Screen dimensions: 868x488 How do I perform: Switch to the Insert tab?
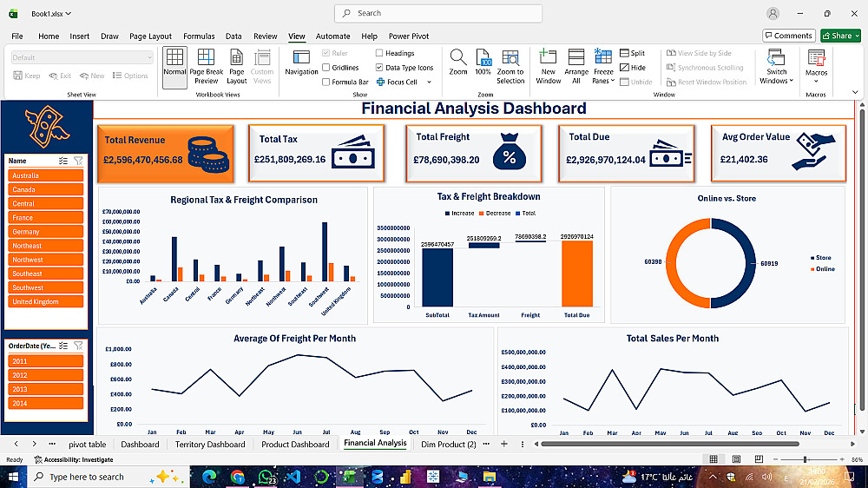79,36
